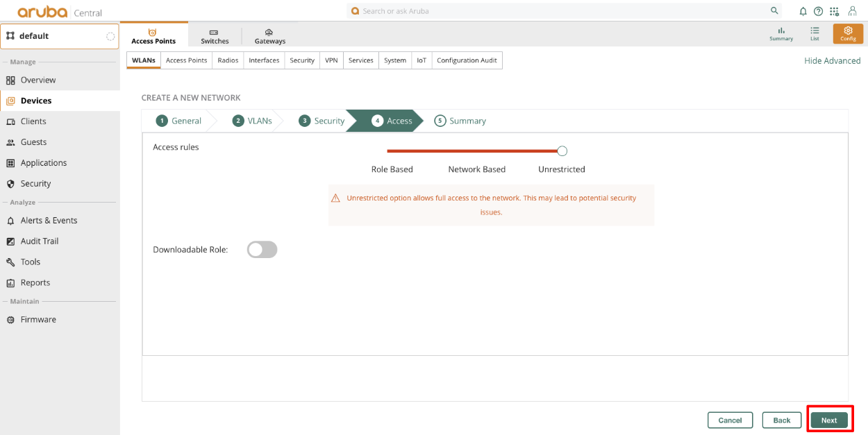Select Role Based access rules option

pyautogui.click(x=392, y=169)
